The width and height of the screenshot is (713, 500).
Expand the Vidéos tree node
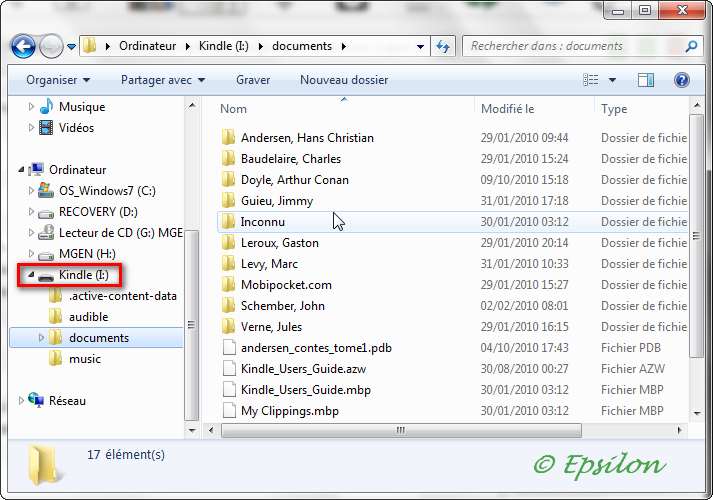point(31,128)
